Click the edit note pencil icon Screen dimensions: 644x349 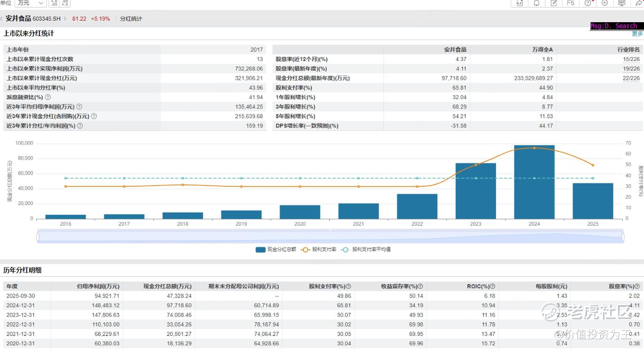tap(554, 3)
